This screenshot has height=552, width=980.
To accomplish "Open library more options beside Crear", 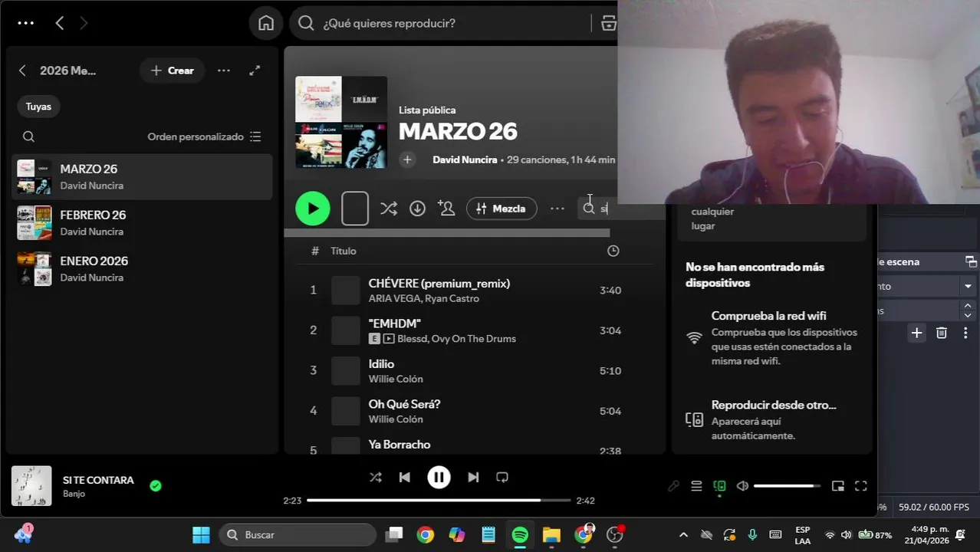I will click(x=224, y=71).
